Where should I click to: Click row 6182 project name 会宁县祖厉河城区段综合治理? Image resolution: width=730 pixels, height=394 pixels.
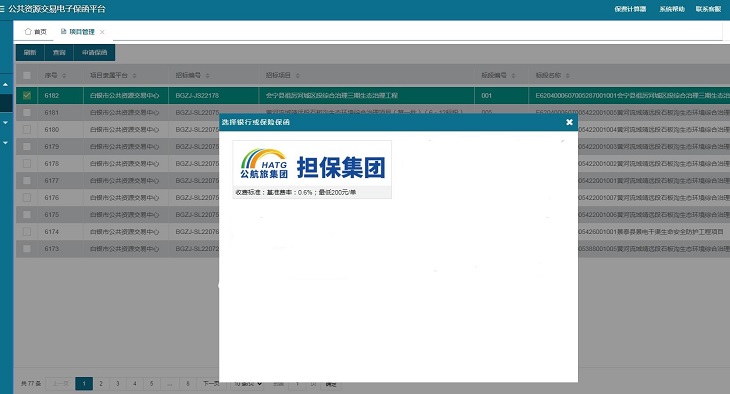331,95
